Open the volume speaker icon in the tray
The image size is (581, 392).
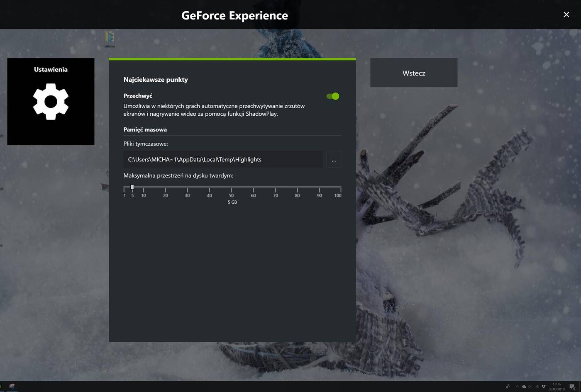pyautogui.click(x=530, y=386)
